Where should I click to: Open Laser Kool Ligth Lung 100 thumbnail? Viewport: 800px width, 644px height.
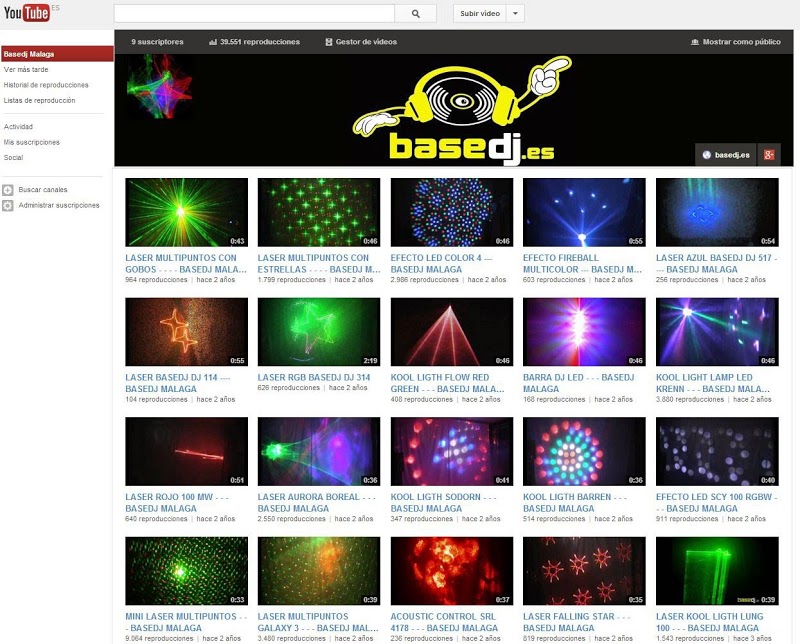[x=717, y=571]
